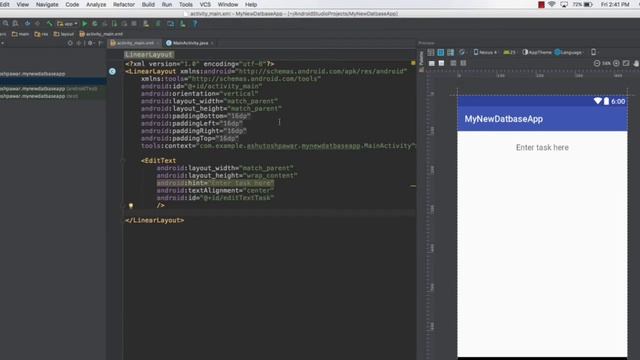Click the EditText opening tag in code
This screenshot has width=640, height=360.
pyautogui.click(x=158, y=160)
